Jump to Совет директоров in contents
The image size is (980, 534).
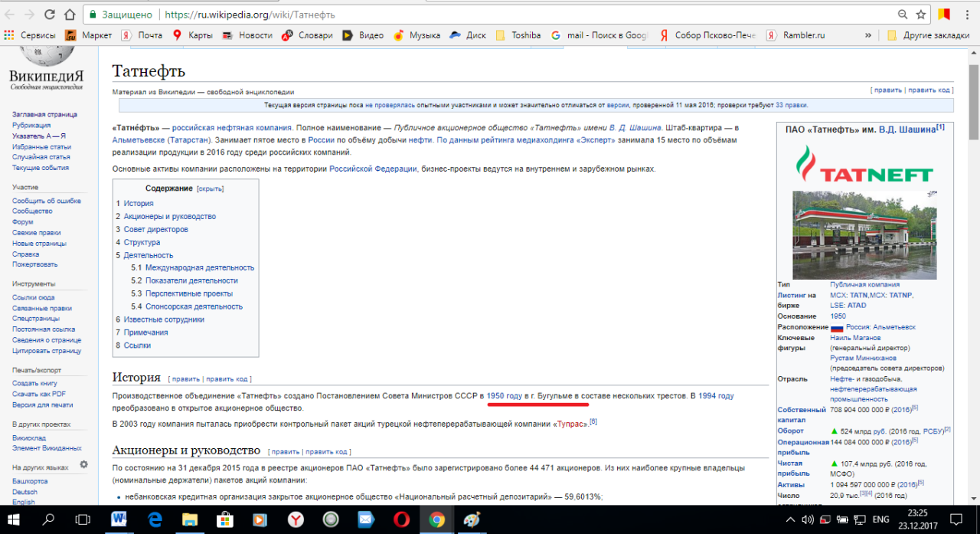156,230
